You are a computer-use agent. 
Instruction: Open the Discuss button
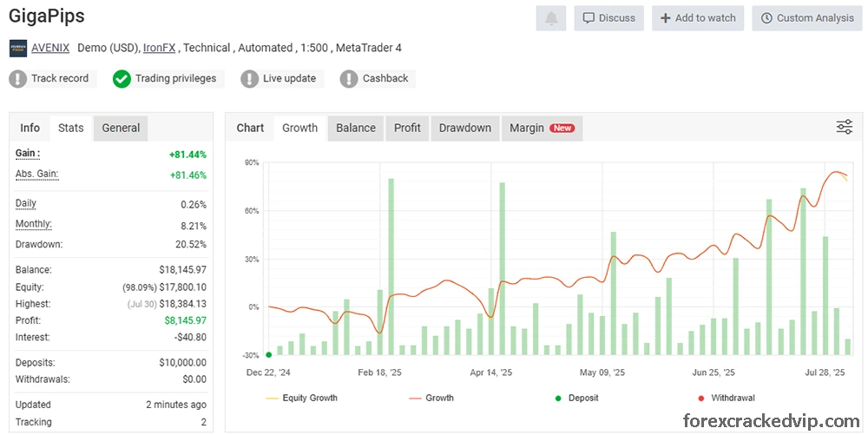(609, 18)
